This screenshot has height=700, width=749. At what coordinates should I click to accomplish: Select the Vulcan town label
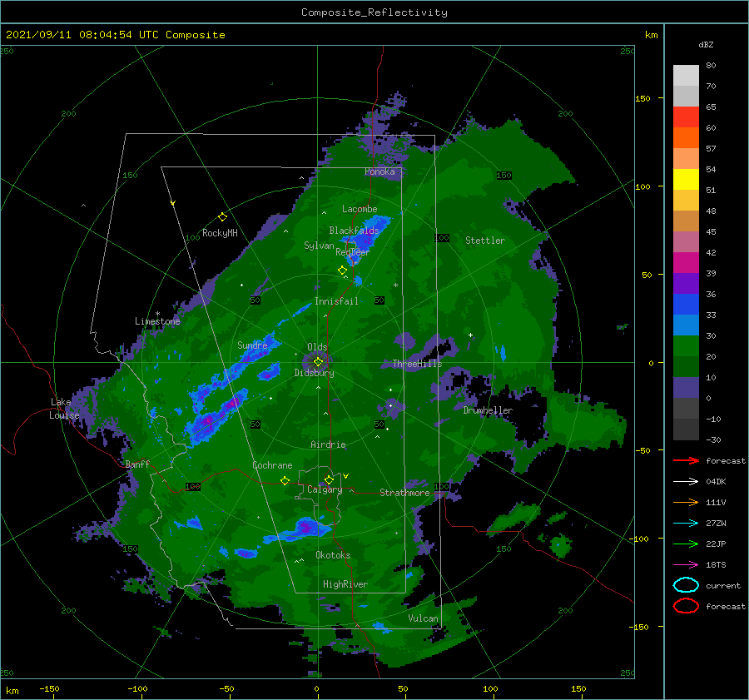tap(423, 618)
